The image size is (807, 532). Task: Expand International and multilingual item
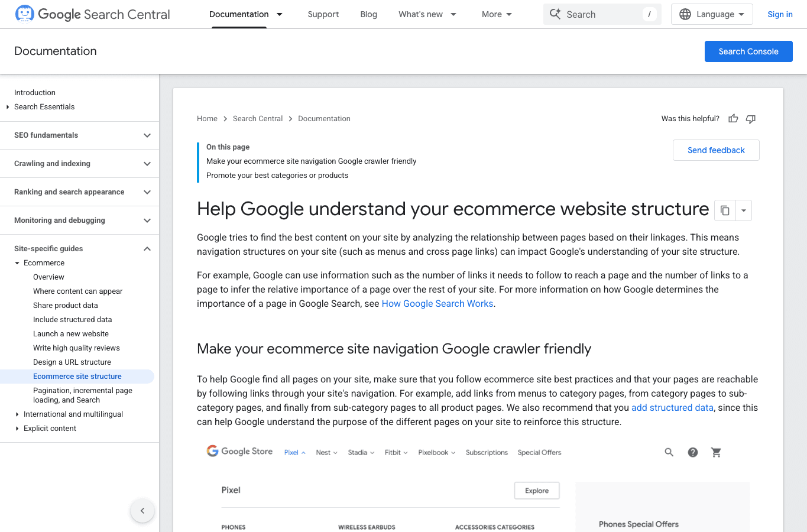(17, 414)
